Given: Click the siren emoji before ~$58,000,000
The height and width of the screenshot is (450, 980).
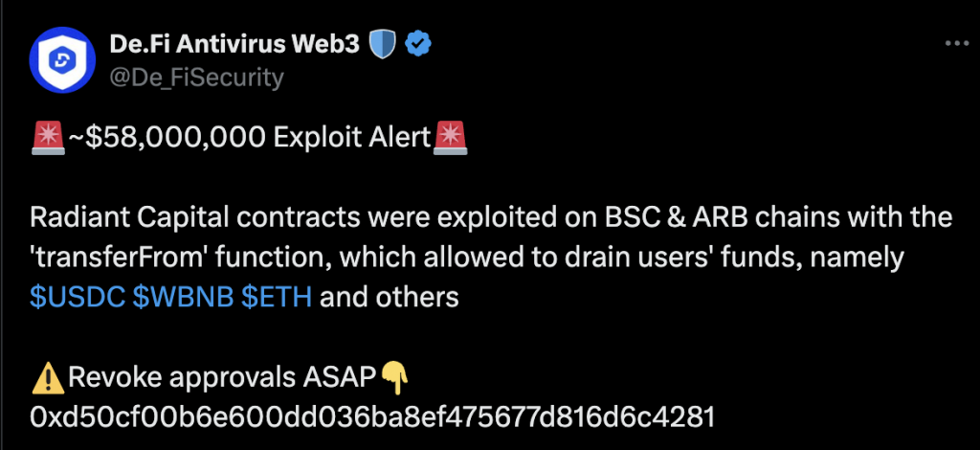Looking at the screenshot, I should (47, 139).
